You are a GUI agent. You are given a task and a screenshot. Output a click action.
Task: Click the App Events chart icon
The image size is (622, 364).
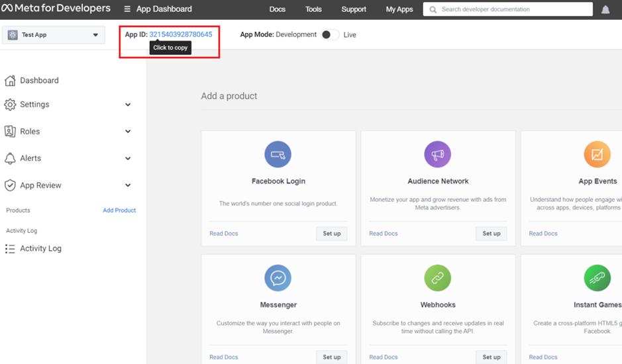coord(597,154)
